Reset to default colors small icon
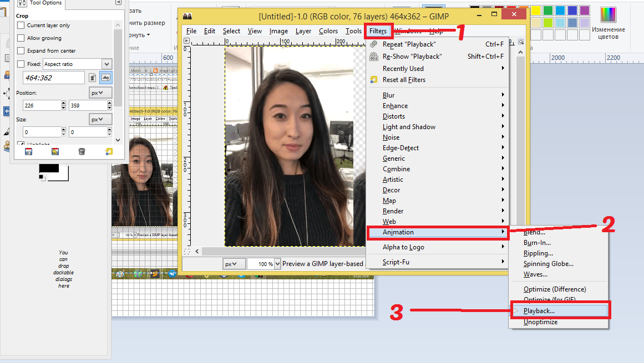The image size is (644, 363). (x=42, y=177)
